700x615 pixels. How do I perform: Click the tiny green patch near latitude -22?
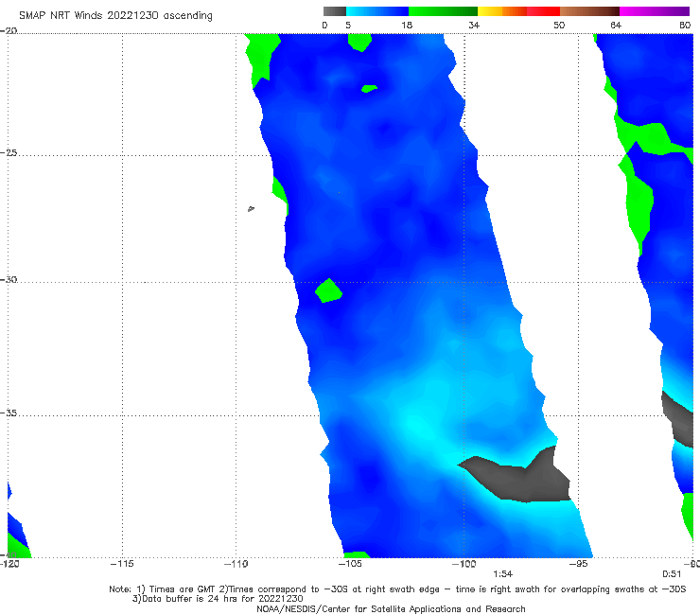coord(369,88)
